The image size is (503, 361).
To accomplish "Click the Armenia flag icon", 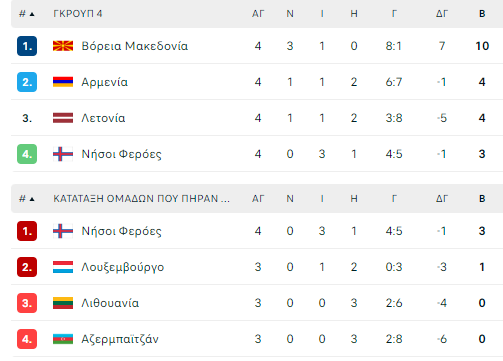I will [x=63, y=82].
